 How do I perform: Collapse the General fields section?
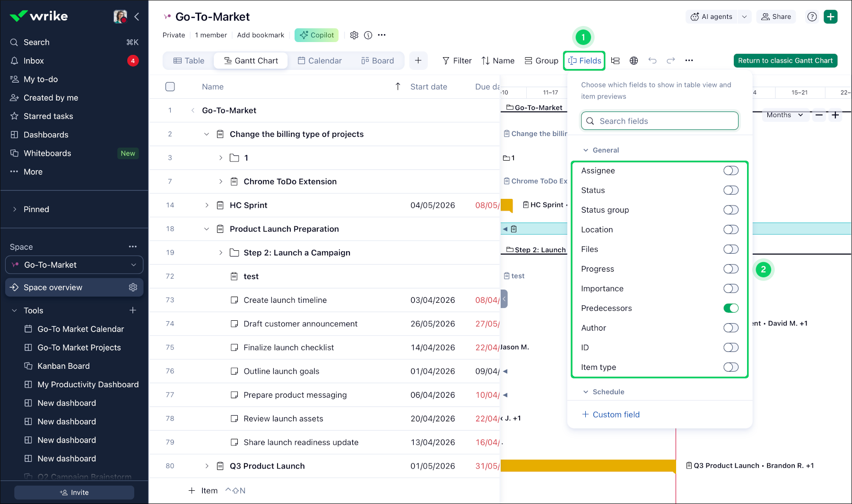[586, 150]
